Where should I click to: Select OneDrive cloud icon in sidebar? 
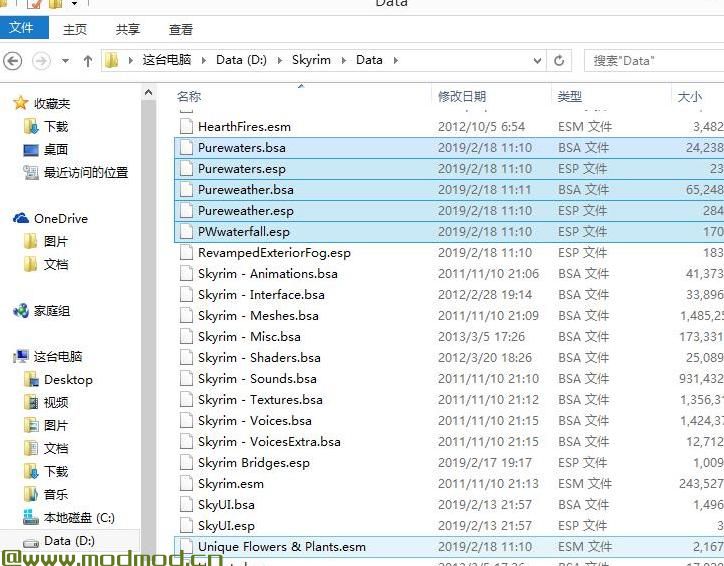tap(21, 218)
